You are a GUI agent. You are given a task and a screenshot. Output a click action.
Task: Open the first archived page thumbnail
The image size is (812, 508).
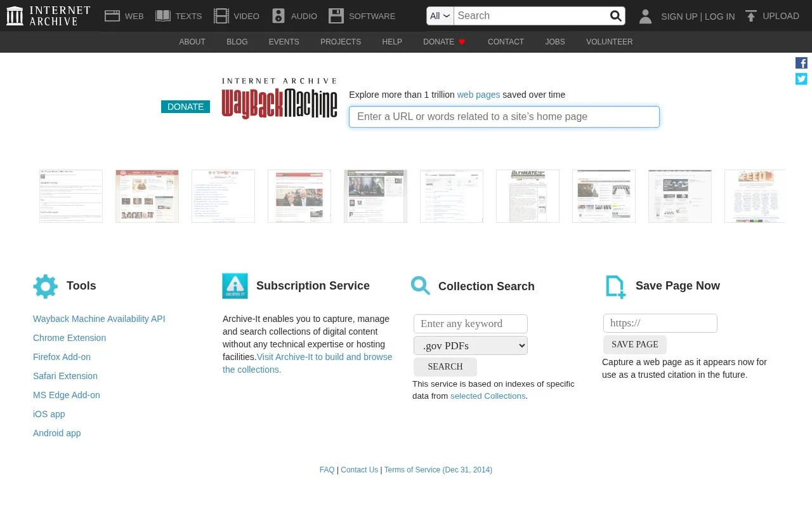71,196
